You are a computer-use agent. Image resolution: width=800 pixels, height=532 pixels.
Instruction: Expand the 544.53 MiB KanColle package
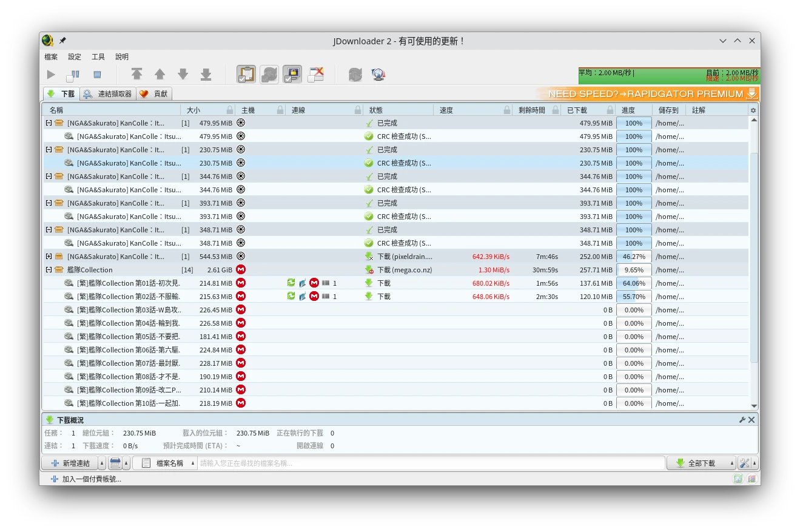(49, 257)
